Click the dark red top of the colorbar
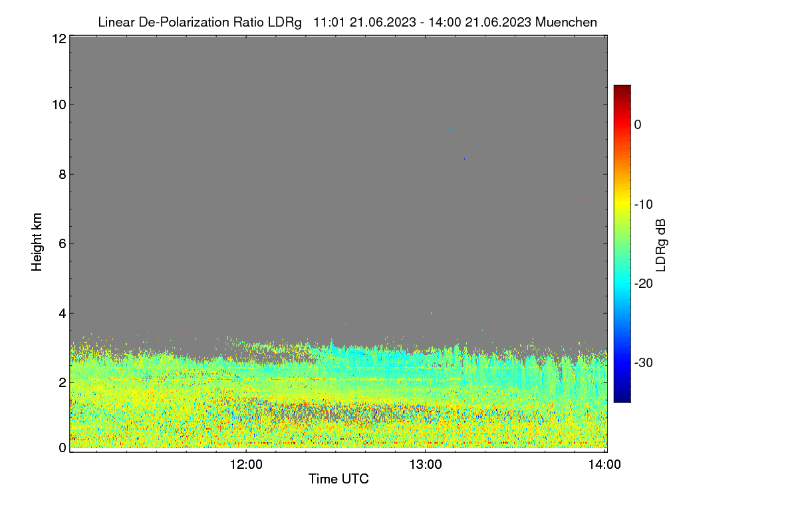 tap(622, 90)
